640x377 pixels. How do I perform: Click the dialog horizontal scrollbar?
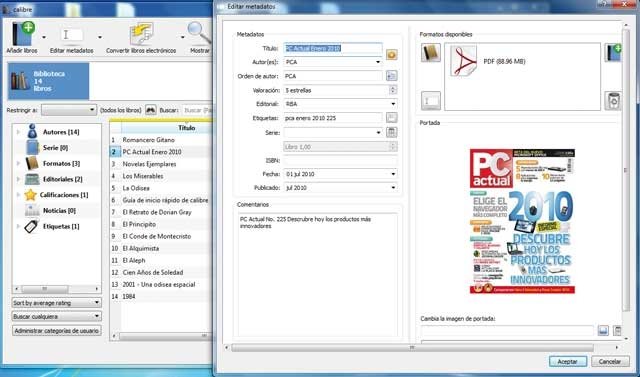coord(412,348)
